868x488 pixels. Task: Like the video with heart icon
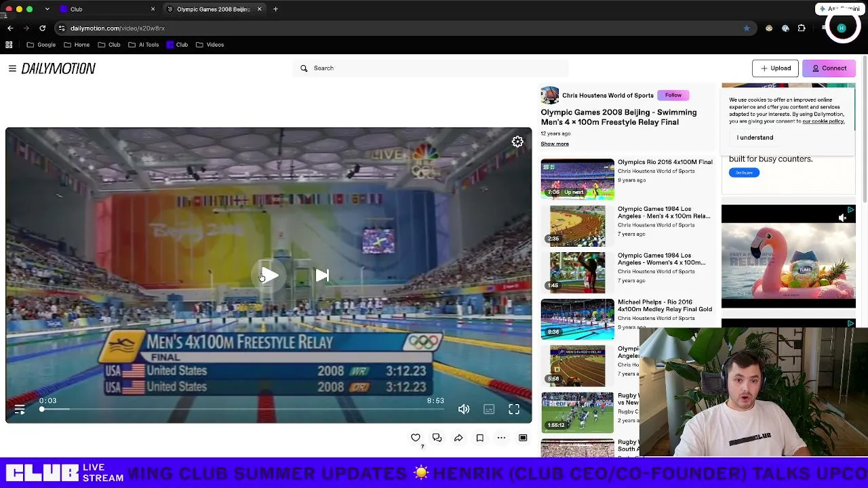[416, 438]
